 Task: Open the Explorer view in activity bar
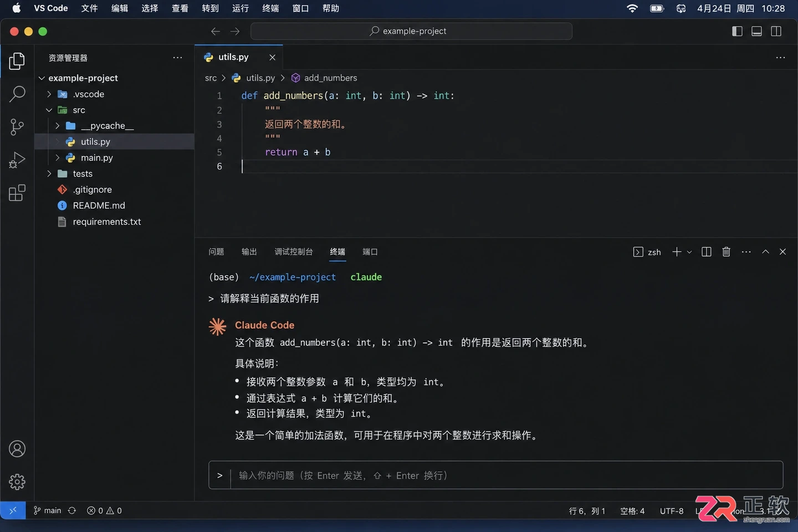pyautogui.click(x=17, y=61)
